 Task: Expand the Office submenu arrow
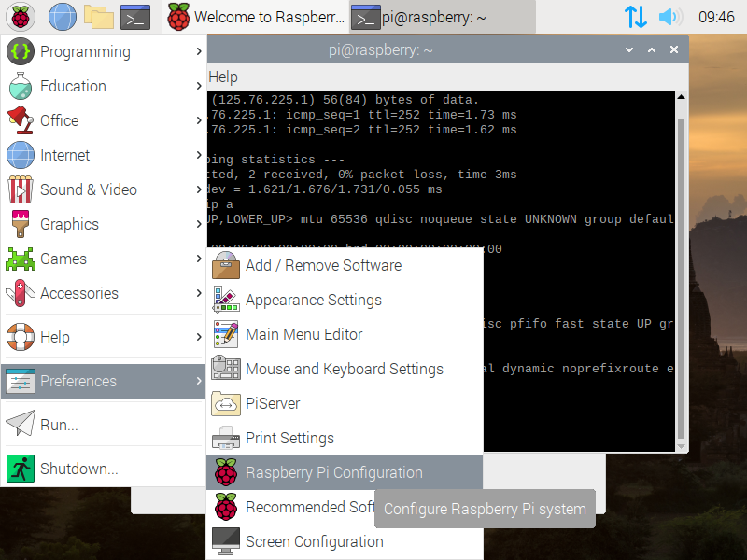click(x=199, y=120)
